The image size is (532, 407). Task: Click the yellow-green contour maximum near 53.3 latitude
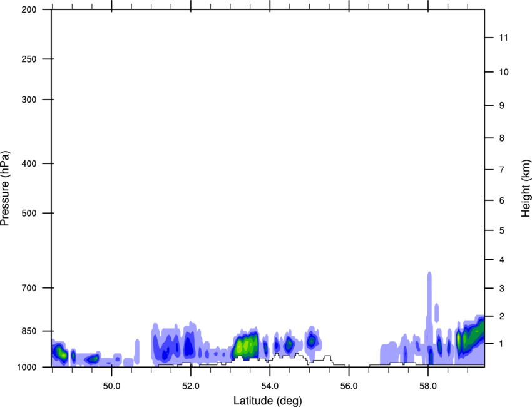[x=239, y=347]
